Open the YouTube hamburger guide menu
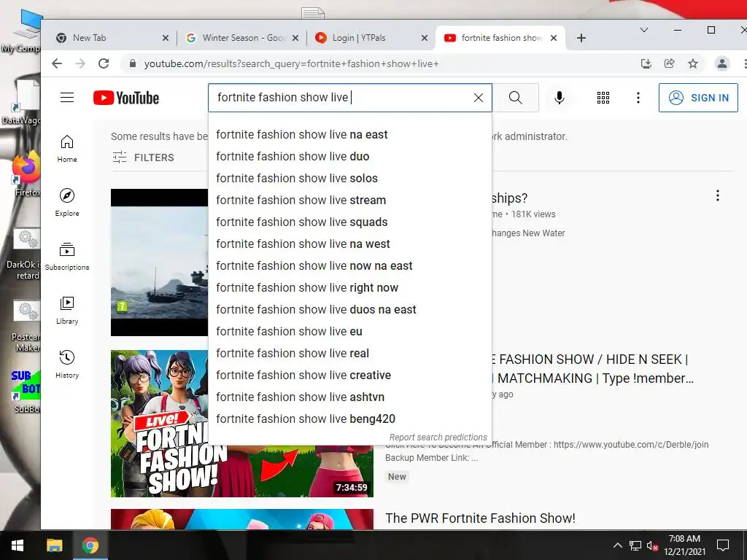This screenshot has width=747, height=560. 67,98
